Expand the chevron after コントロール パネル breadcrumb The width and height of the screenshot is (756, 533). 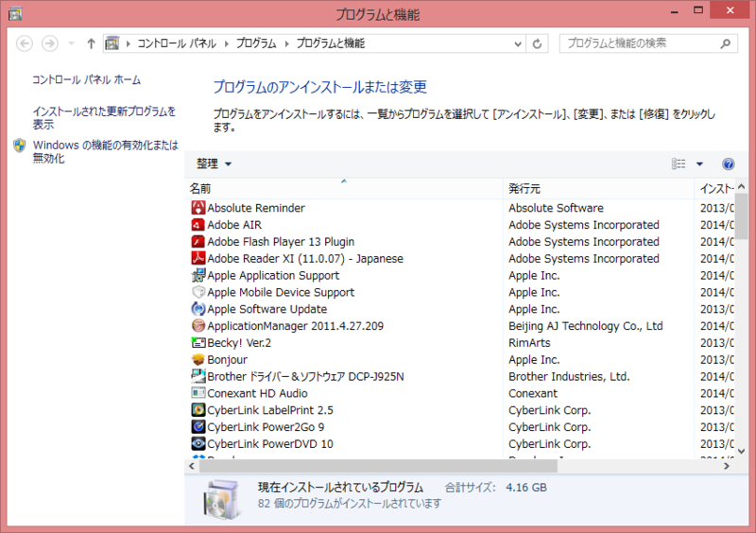226,43
